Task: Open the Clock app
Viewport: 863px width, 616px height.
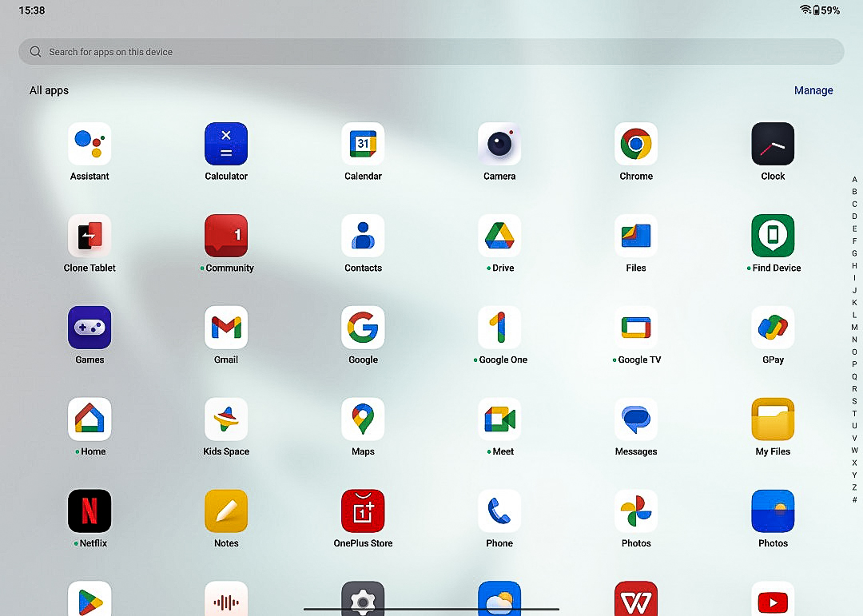Action: [x=773, y=145]
